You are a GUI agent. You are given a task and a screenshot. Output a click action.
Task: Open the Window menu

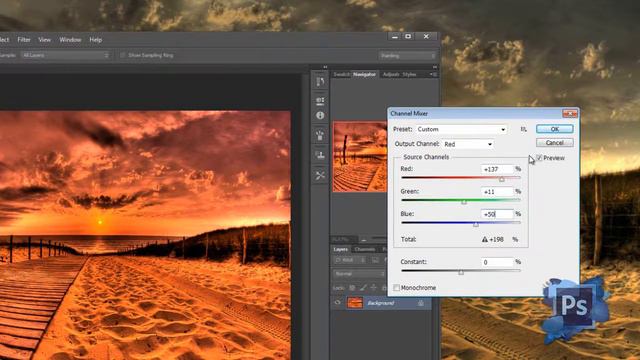click(x=70, y=40)
